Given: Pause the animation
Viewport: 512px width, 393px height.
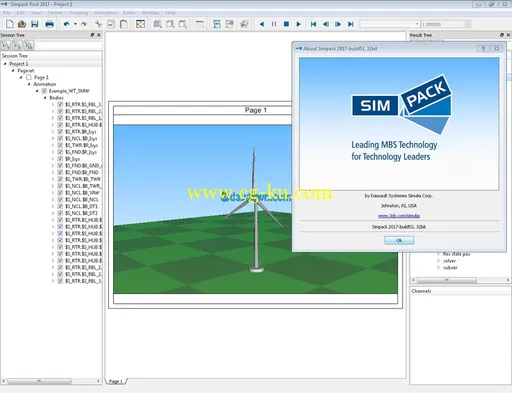Looking at the screenshot, I should point(274,24).
